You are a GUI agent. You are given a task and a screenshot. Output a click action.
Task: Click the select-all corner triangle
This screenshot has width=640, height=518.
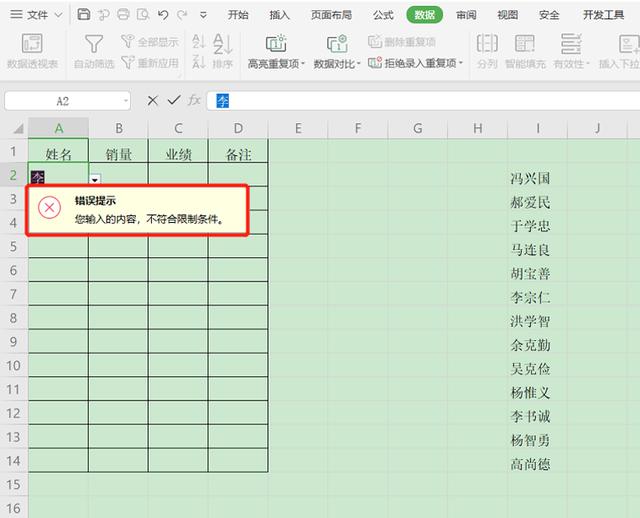click(x=18, y=129)
